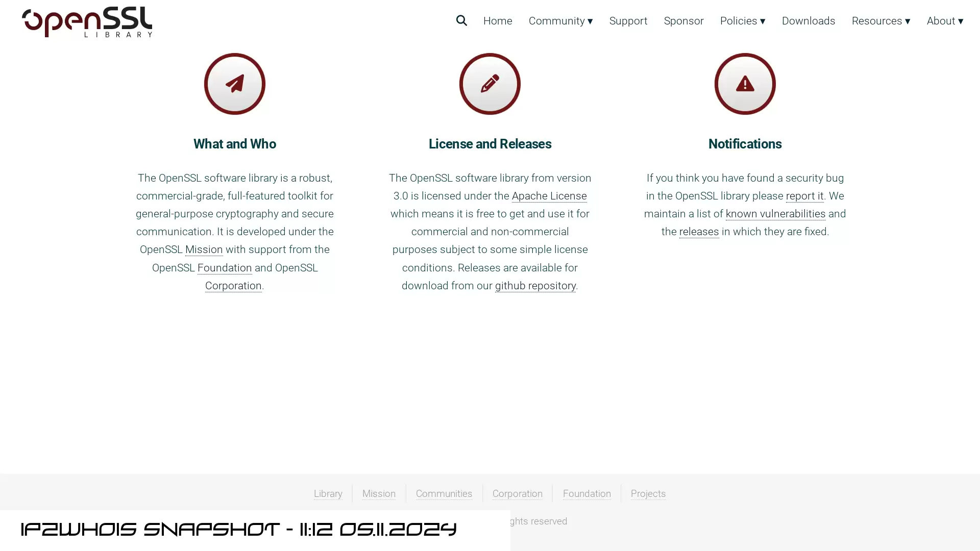Select the Projects footer tab

[648, 493]
